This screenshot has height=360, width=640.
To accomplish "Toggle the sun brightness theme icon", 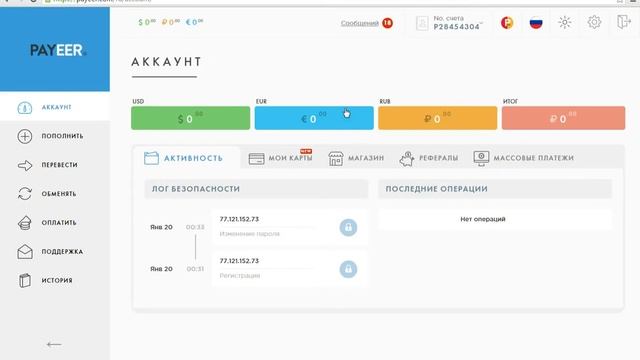I will coord(565,22).
